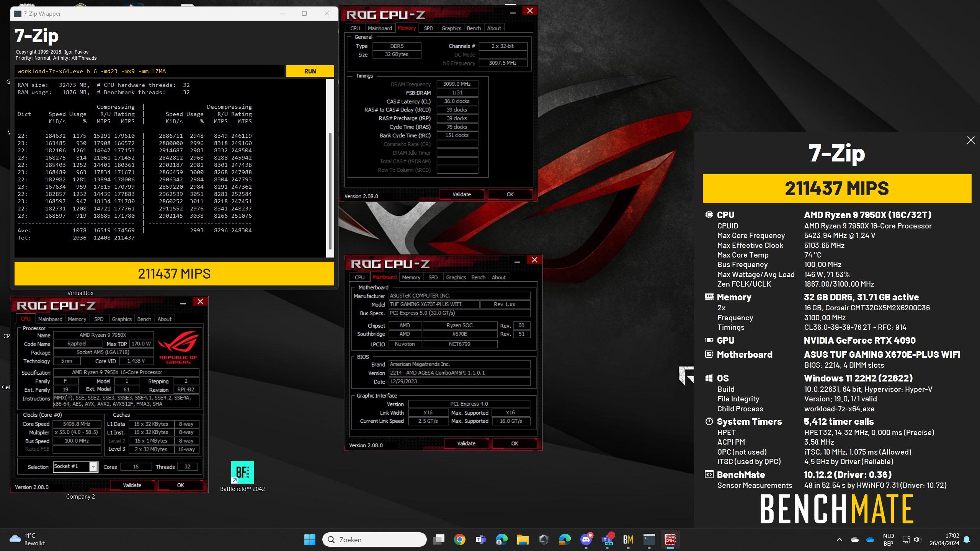Viewport: 980px width, 551px height.
Task: Open the Memory tab in the Mainboard CPU-Z window
Action: 411,277
